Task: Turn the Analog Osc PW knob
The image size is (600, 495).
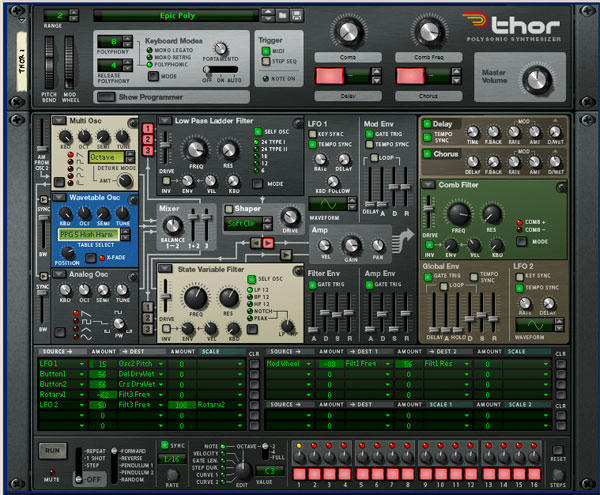Action: pyautogui.click(x=119, y=324)
